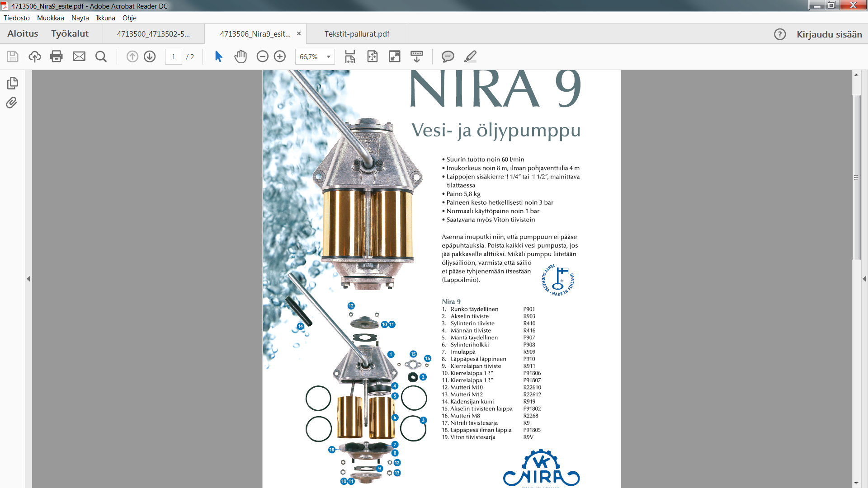The height and width of the screenshot is (488, 868).
Task: Print the document with printer icon
Action: [57, 56]
